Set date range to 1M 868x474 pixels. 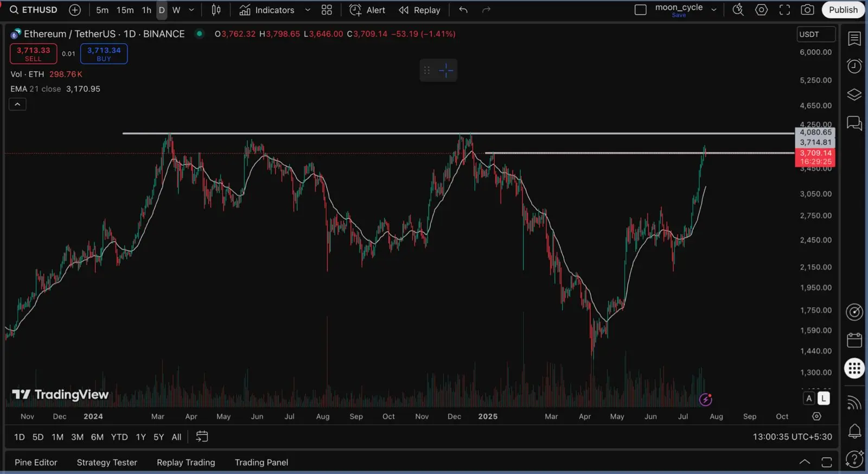58,437
